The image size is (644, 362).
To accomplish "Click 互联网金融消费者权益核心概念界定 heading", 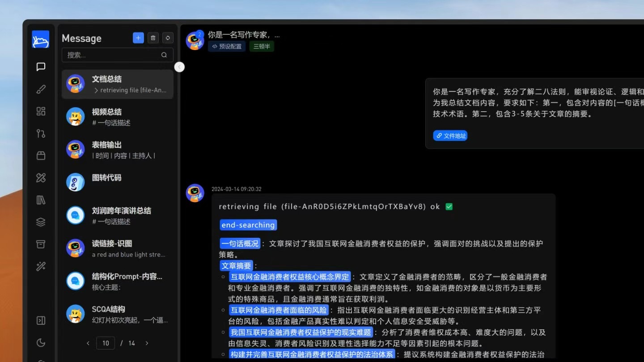I will (290, 277).
